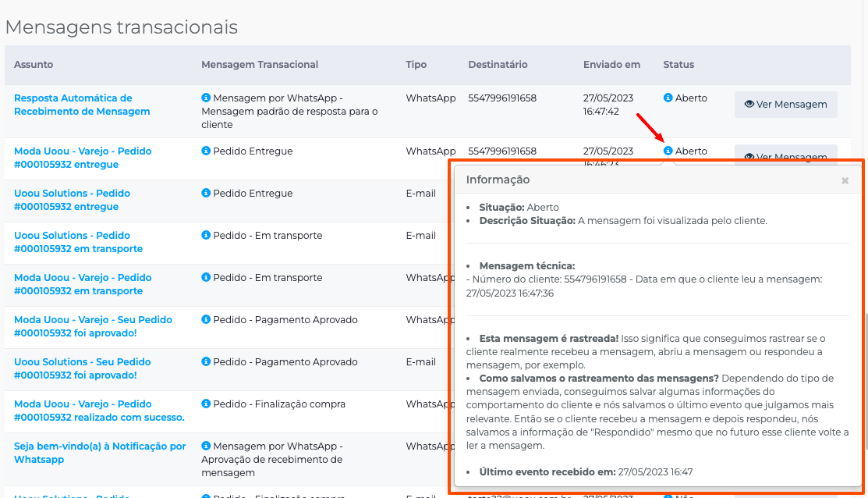The image size is (868, 498).
Task: Open 'Uoou Solutions - Seu Pedido #000105932 foi aprovado!'
Action: (82, 368)
